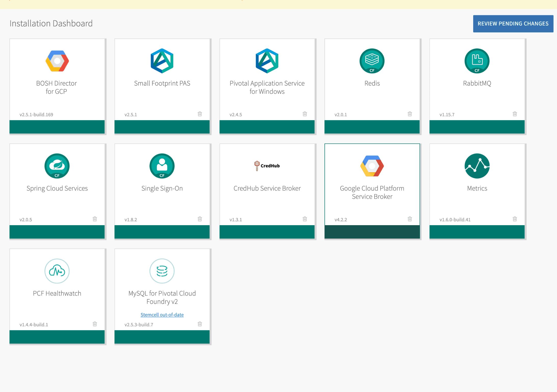Click the Redis service icon
The height and width of the screenshot is (392, 557).
click(x=372, y=61)
